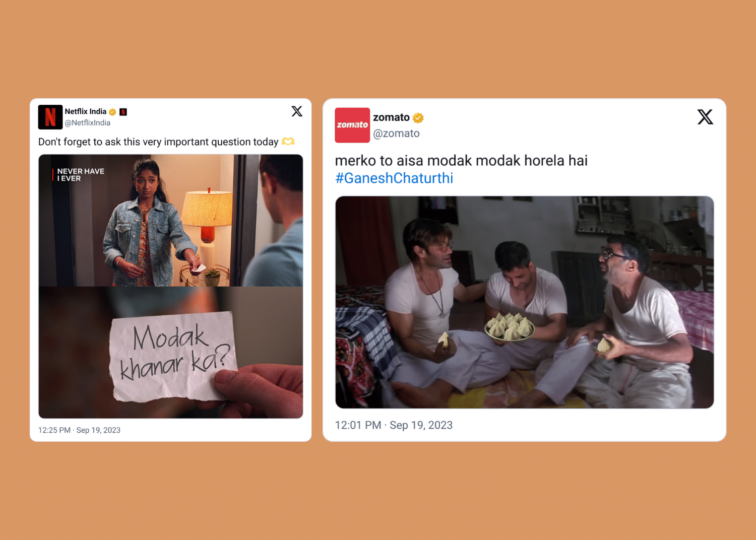Open the @zomato handle
This screenshot has width=756, height=540.
[x=396, y=133]
